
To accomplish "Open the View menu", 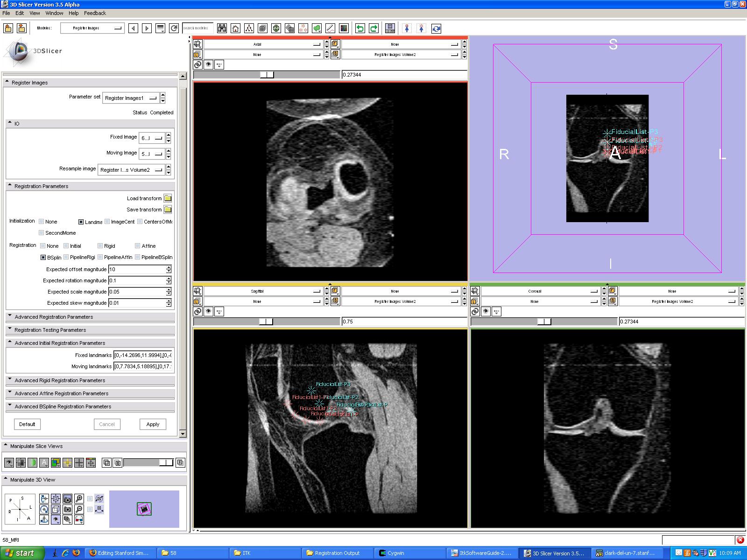I will [35, 13].
